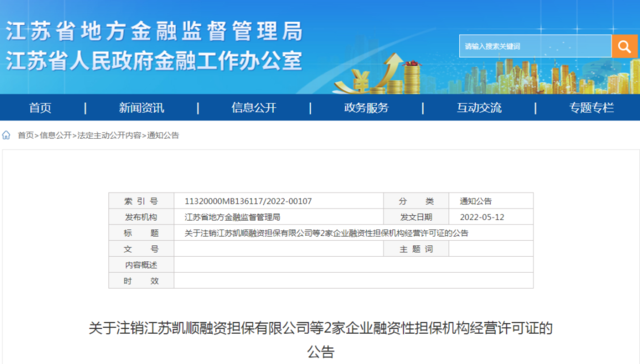The width and height of the screenshot is (640, 364).
Task: Open the 新闻资讯 navigation item
Action: click(x=141, y=108)
